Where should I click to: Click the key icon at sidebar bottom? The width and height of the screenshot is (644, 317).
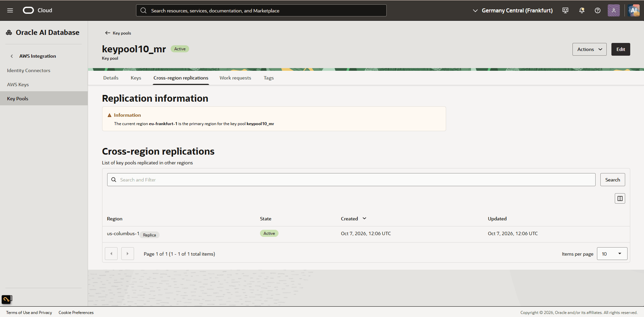[7, 299]
